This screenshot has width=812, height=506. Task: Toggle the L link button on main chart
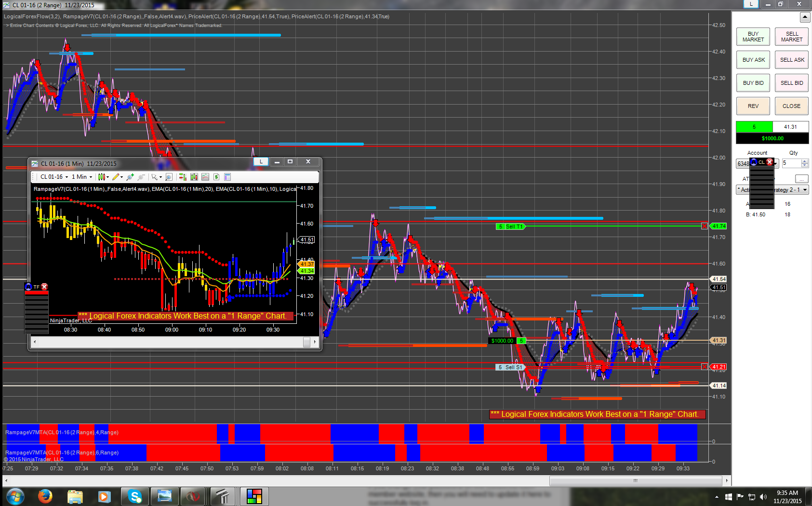tap(751, 4)
